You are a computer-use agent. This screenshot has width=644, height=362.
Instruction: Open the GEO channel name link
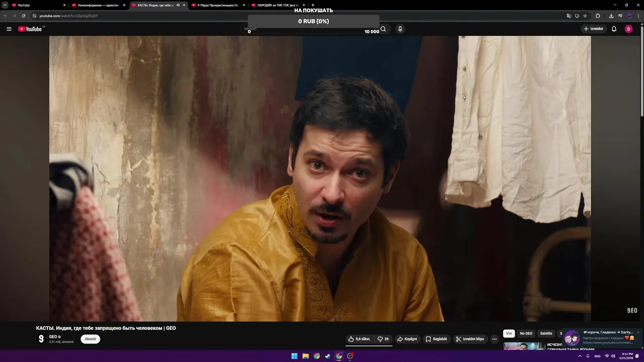(53, 337)
